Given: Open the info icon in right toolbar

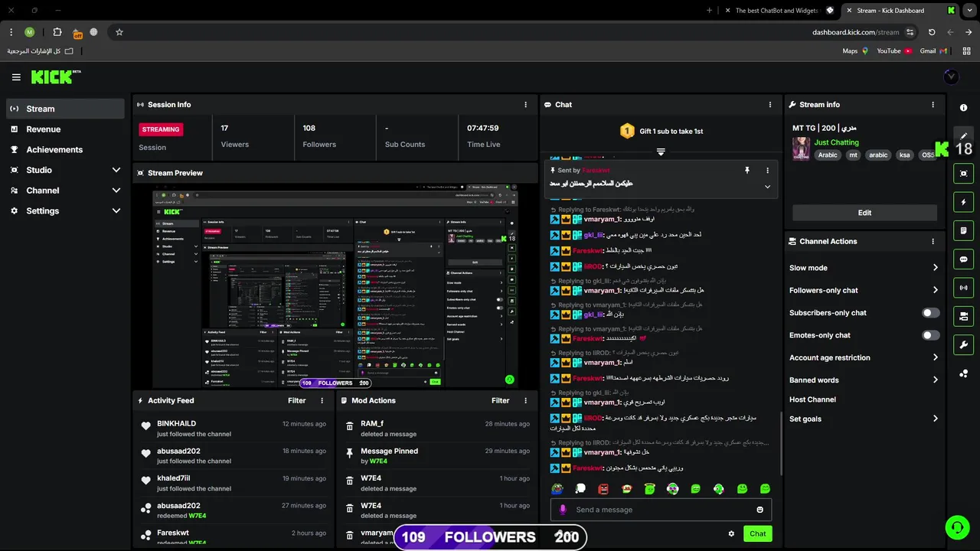Looking at the screenshot, I should coord(964,108).
